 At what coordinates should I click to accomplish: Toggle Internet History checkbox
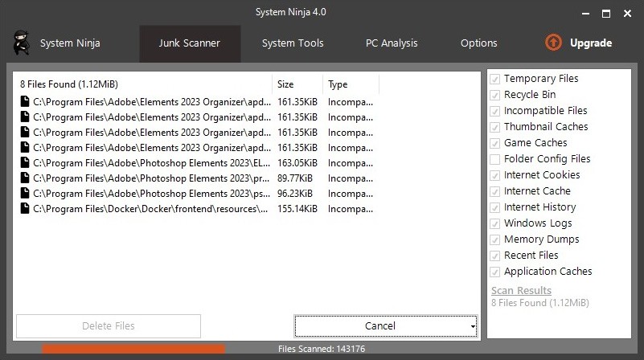click(x=495, y=207)
